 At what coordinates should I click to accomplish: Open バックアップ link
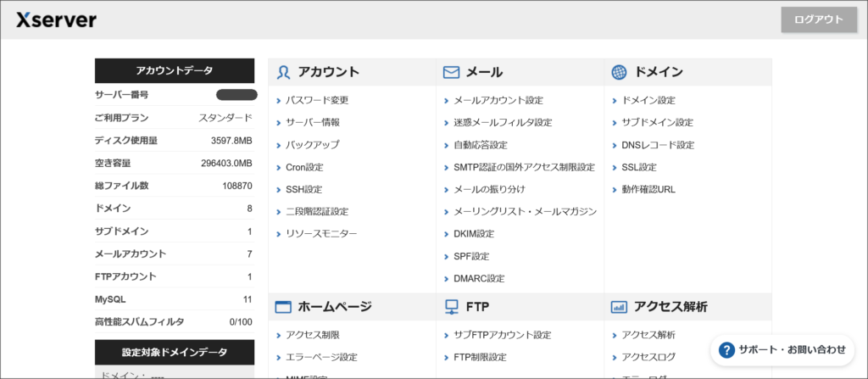click(313, 145)
